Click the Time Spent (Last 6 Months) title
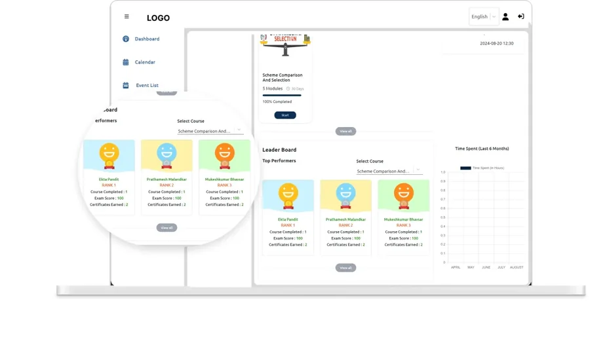Image resolution: width=590 pixels, height=364 pixels. point(482,149)
